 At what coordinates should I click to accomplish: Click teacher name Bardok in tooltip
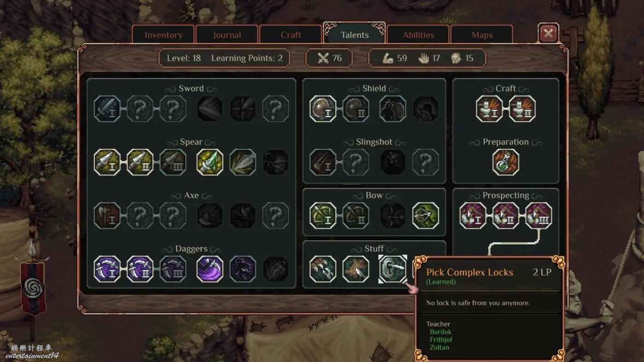[x=441, y=332]
